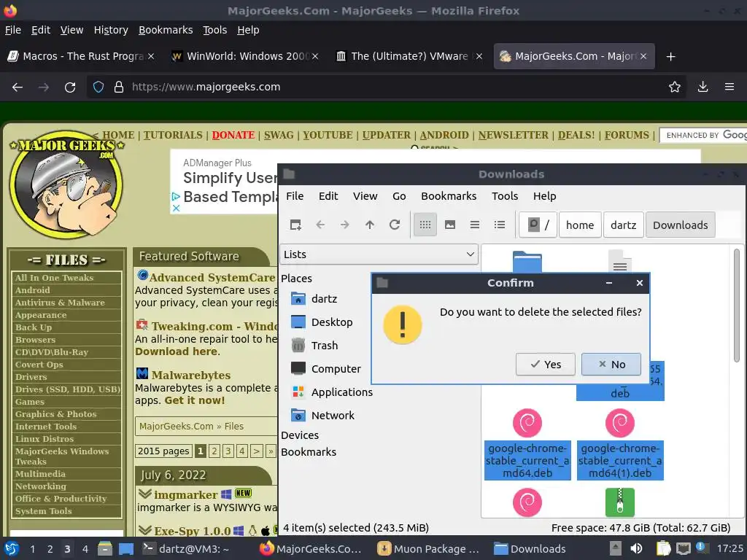Open Bookmarks menu in Downloads window

(x=449, y=196)
